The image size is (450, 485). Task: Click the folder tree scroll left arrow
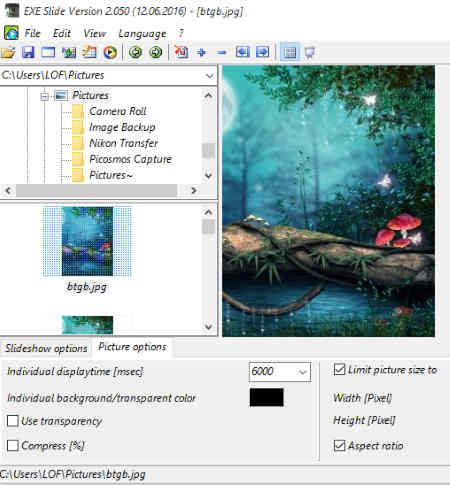8,190
